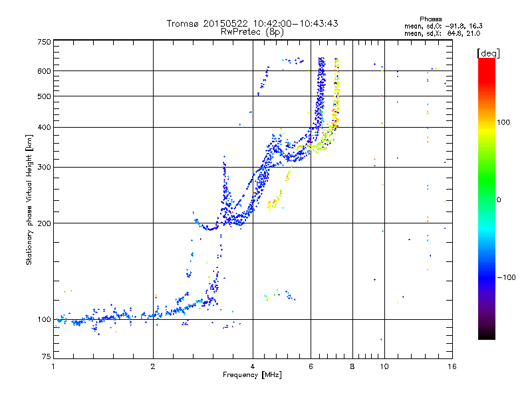Click x-axis tick label '10'
This screenshot has height=399, width=532.
(384, 366)
